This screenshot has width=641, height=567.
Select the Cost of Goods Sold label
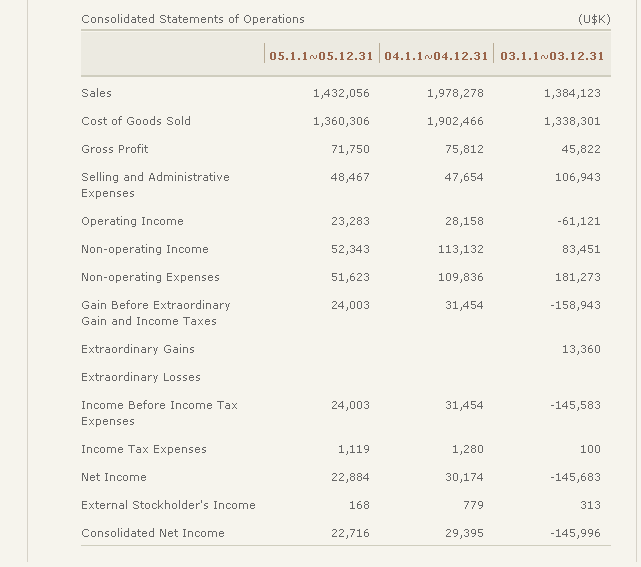[136, 121]
